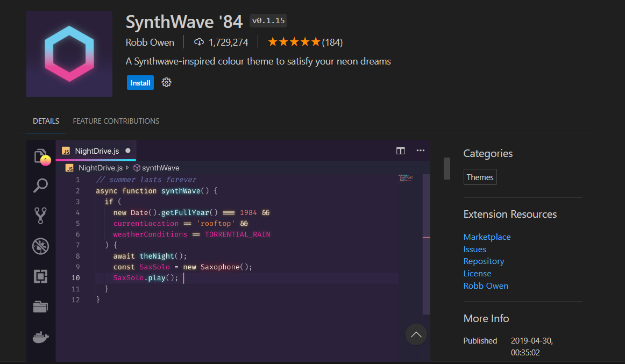
Task: Click line number 10 in the gutter
Action: click(76, 278)
